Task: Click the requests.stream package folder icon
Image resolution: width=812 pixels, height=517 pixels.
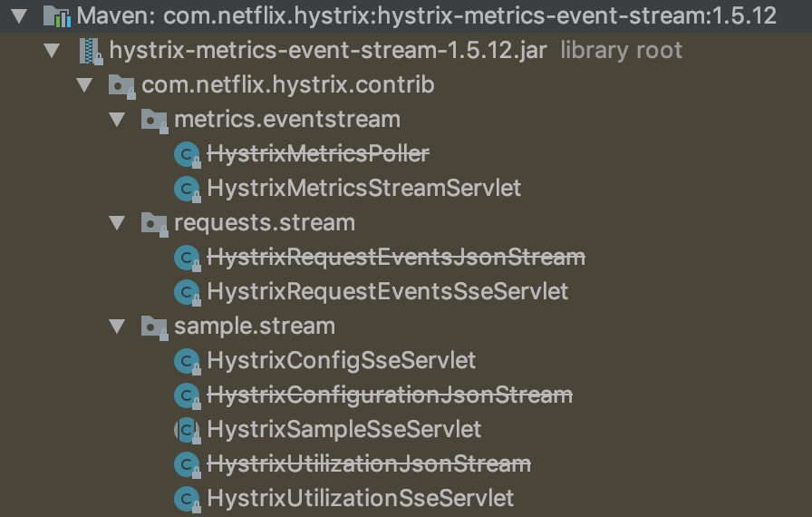Action: click(154, 224)
